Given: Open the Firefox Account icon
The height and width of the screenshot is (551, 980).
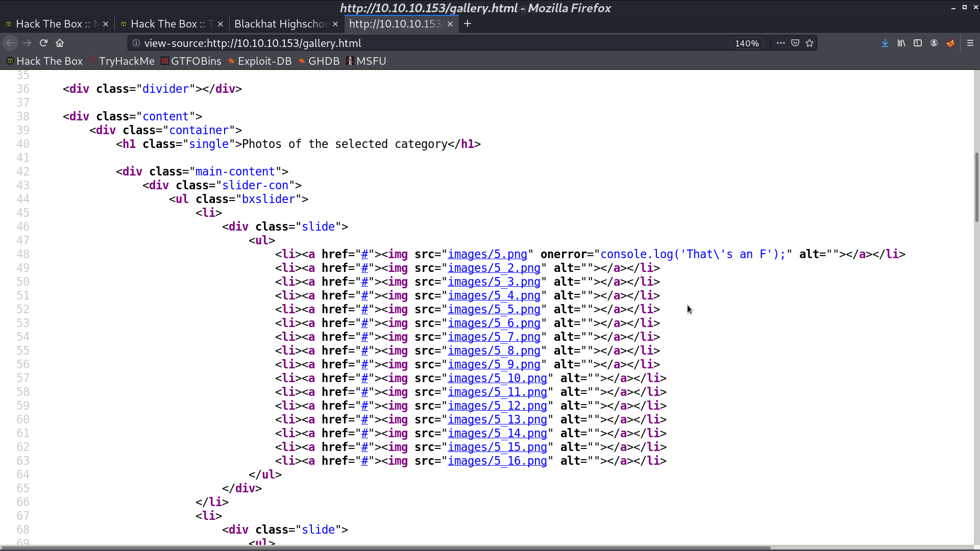Looking at the screenshot, I should click(934, 43).
